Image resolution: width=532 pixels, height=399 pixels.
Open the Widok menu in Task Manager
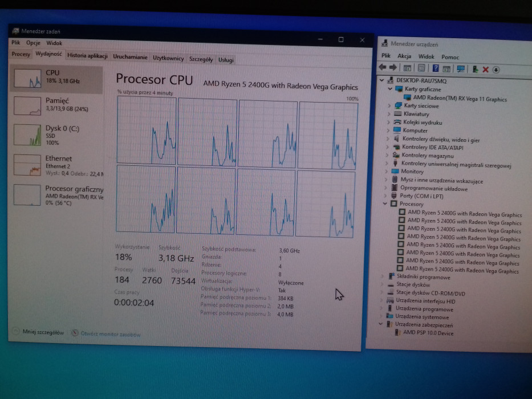(x=54, y=43)
